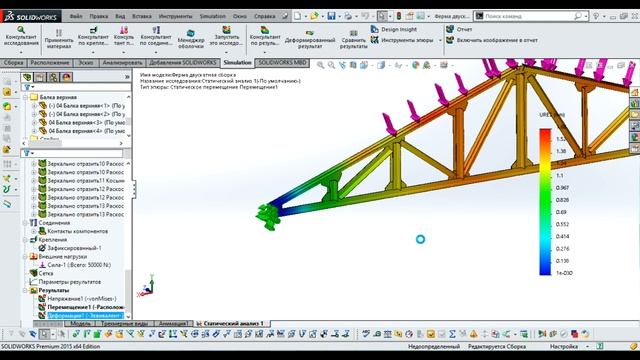640x360 pixels.
Task: Open the Файл menu
Action: 76,16
